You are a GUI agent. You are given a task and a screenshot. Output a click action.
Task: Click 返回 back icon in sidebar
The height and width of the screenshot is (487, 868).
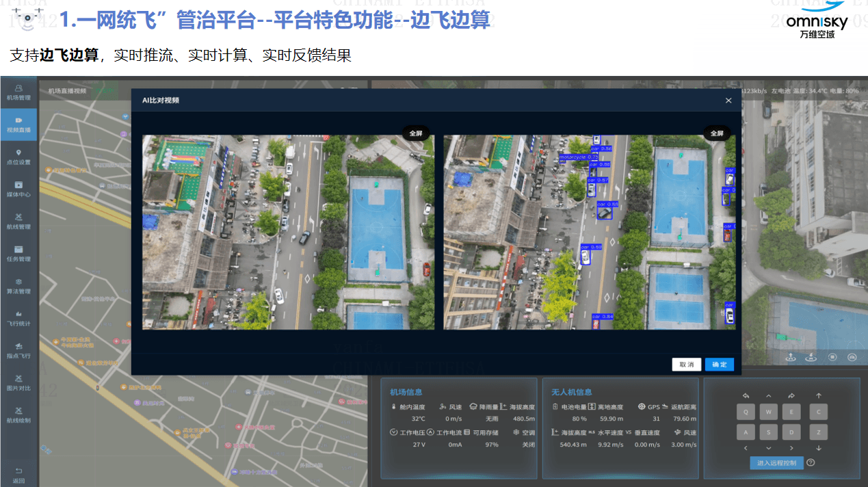click(18, 475)
